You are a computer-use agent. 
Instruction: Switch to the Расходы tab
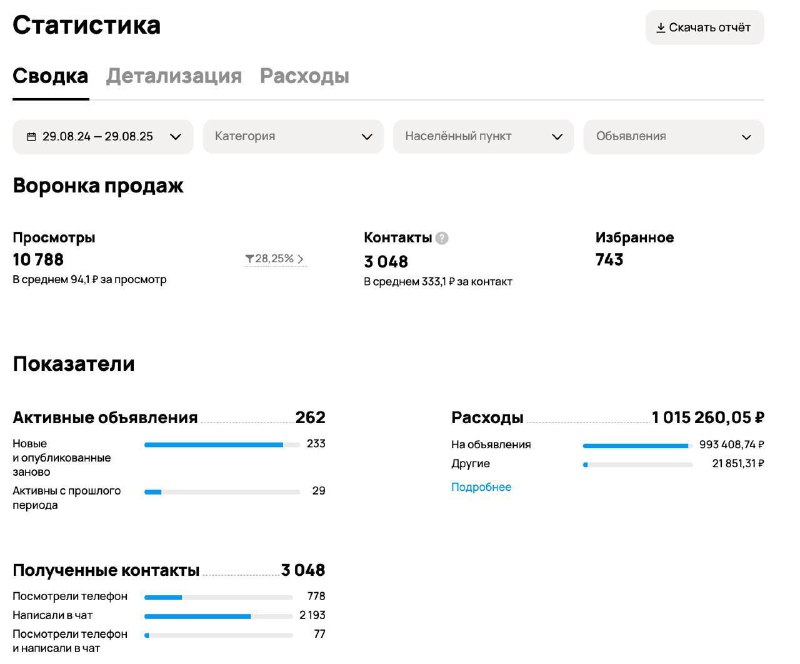point(305,76)
